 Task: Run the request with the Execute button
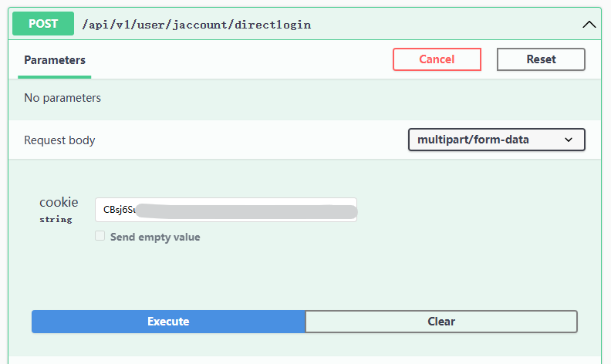[168, 322]
